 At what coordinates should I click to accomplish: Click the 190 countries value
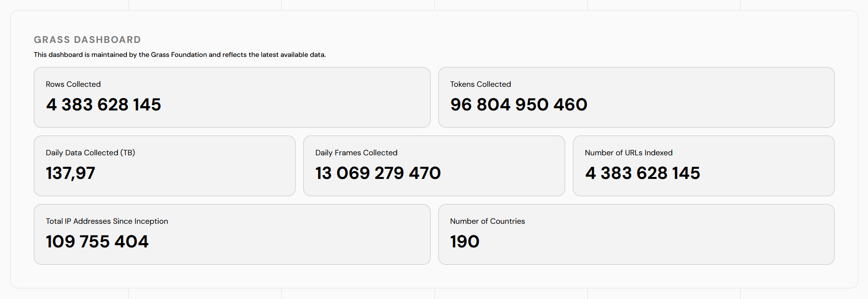click(465, 242)
